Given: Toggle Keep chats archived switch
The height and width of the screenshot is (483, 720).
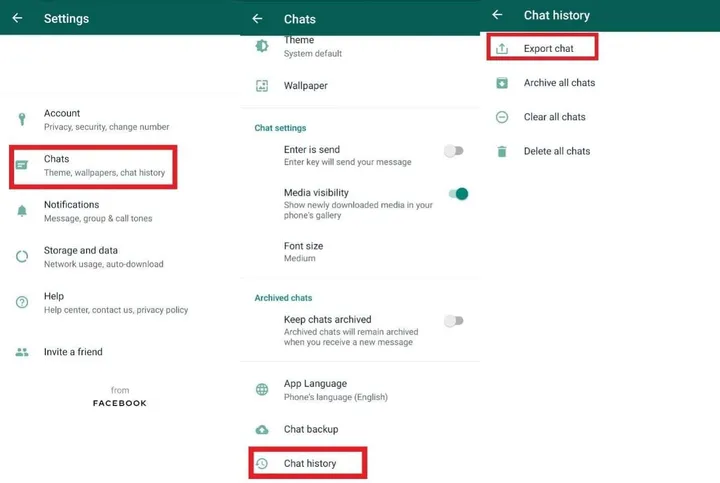Looking at the screenshot, I should tap(454, 321).
